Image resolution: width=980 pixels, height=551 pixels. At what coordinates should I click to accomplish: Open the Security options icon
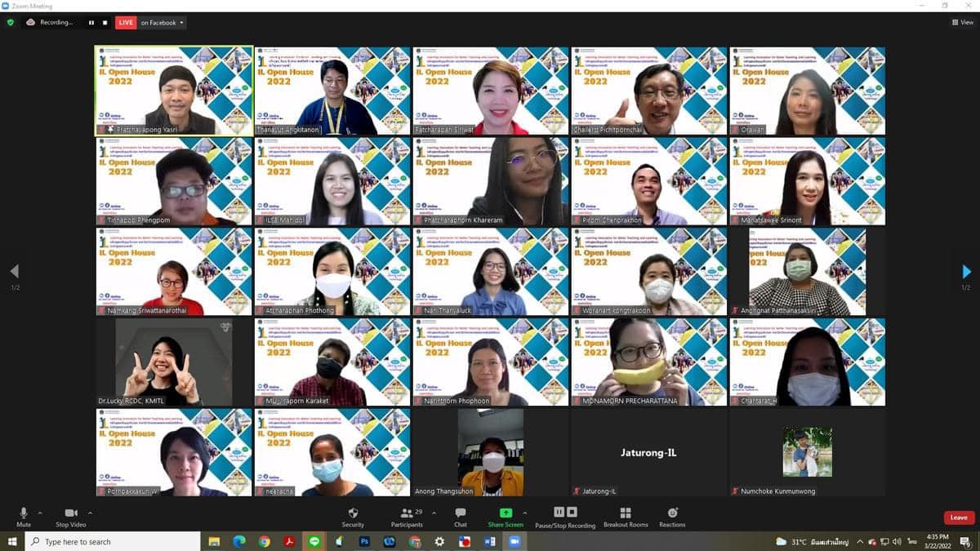pos(353,513)
